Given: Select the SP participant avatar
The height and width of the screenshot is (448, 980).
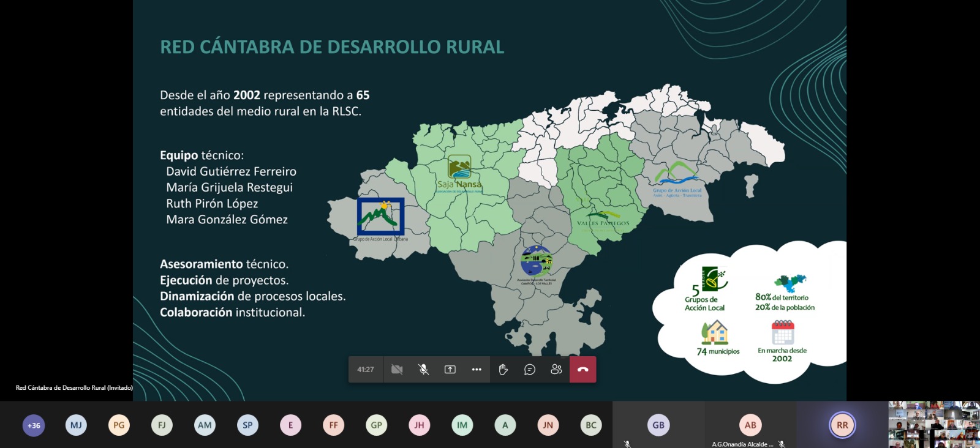Looking at the screenshot, I should (x=247, y=425).
